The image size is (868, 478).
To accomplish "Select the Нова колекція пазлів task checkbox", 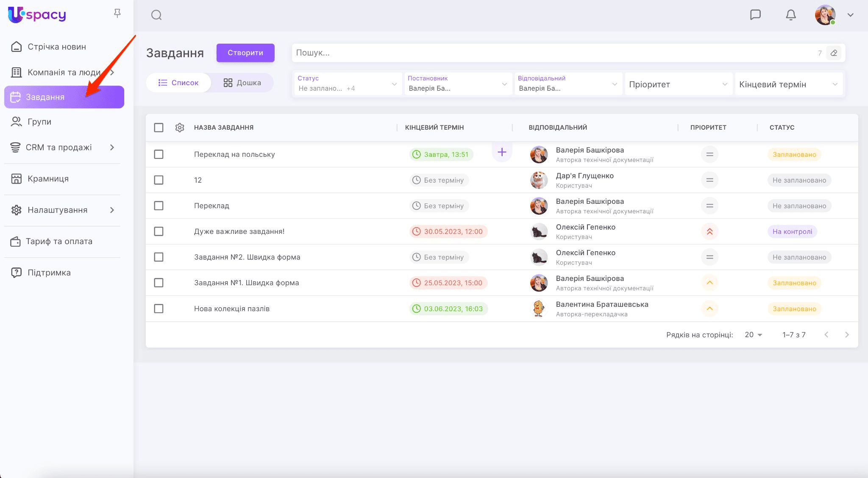I will click(x=159, y=308).
